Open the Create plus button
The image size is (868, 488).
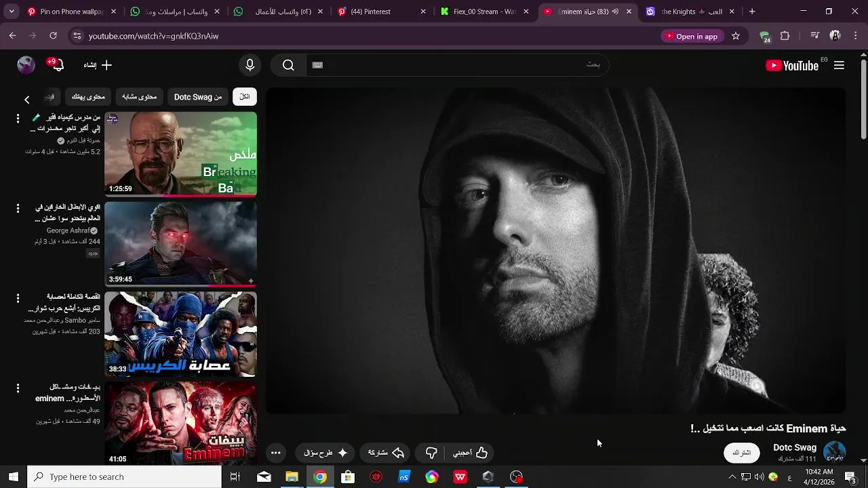pyautogui.click(x=98, y=65)
